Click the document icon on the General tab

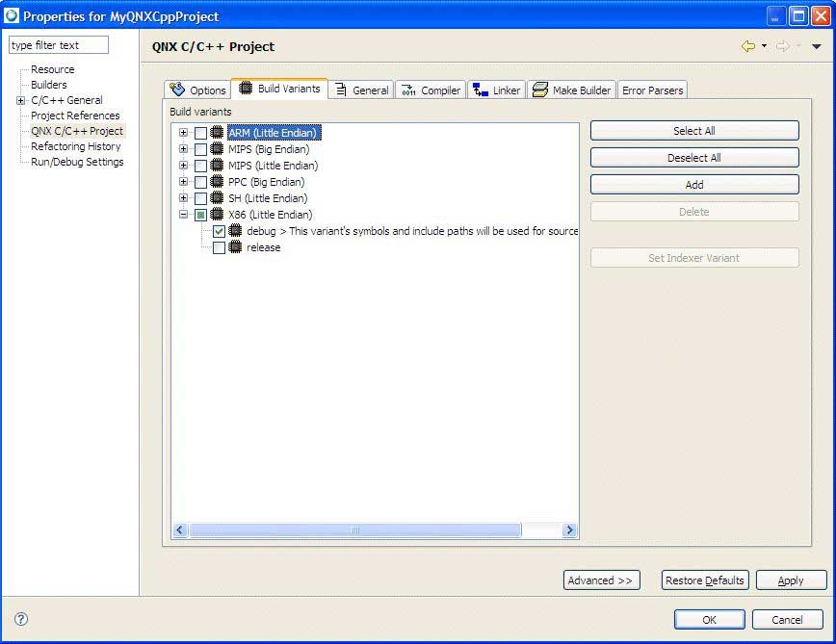(341, 88)
